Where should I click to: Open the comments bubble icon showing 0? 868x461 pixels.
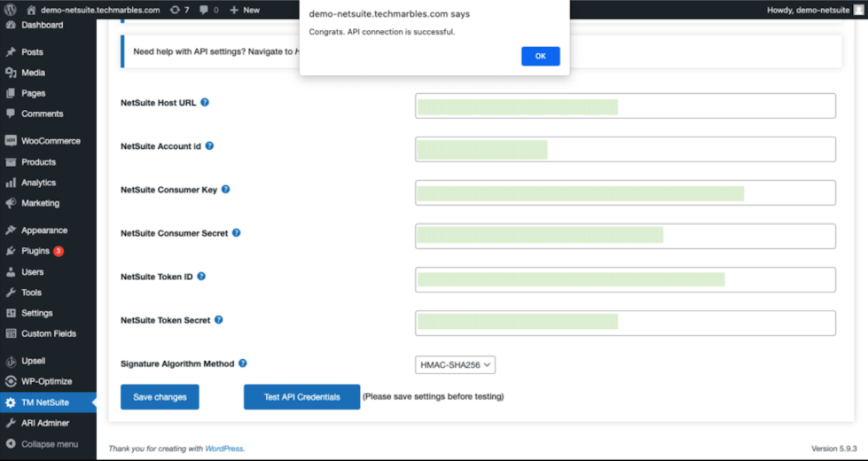204,10
